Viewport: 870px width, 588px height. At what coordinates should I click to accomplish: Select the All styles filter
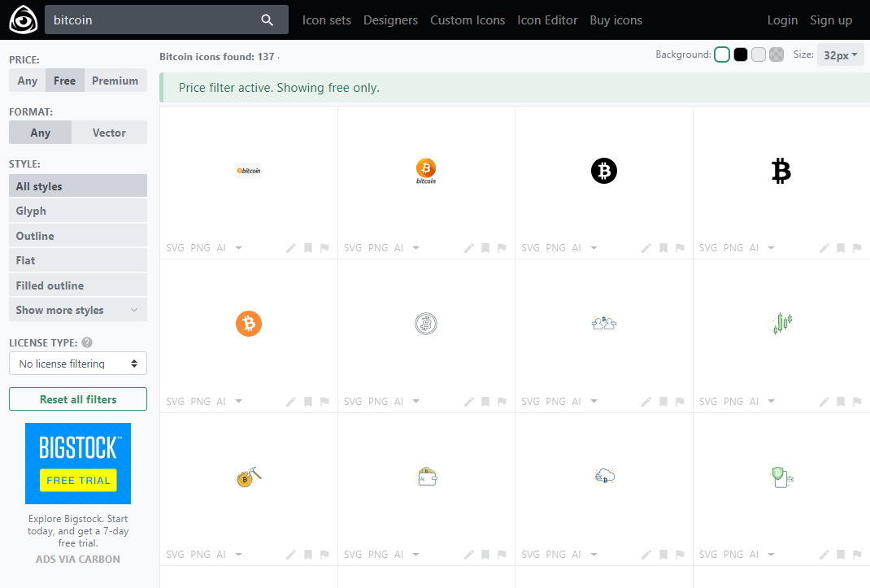pyautogui.click(x=78, y=186)
